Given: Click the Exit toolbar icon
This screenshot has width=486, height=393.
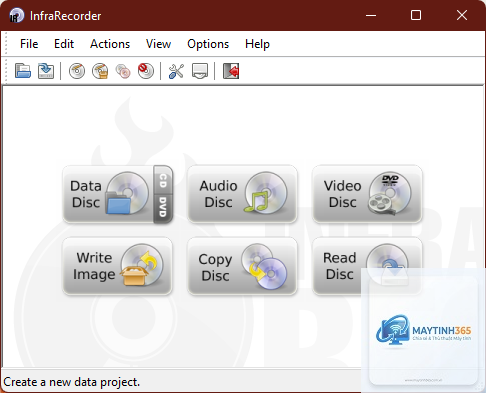Looking at the screenshot, I should [x=231, y=71].
